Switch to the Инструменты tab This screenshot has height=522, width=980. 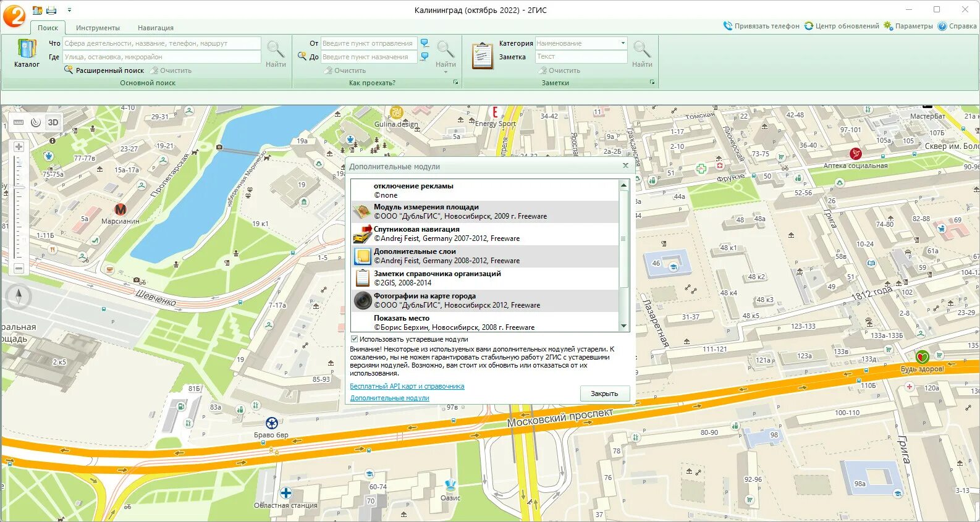[x=98, y=28]
